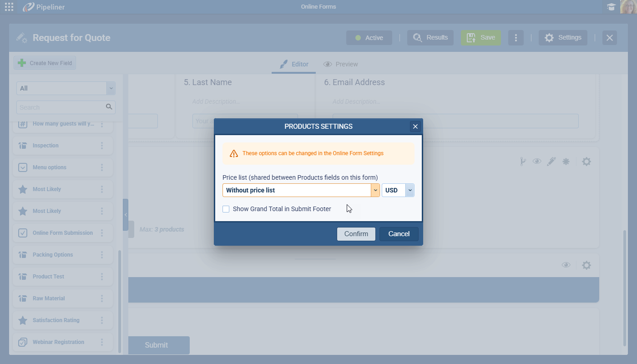Switch to the Preview tab
637x364 pixels.
coord(340,64)
